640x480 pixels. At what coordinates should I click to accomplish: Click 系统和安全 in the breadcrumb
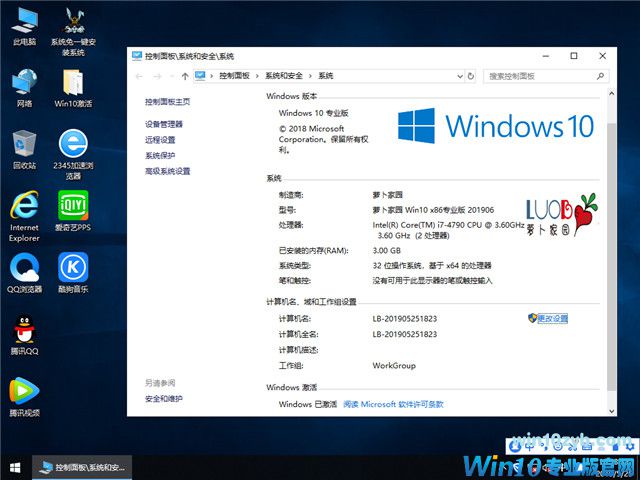[284, 76]
